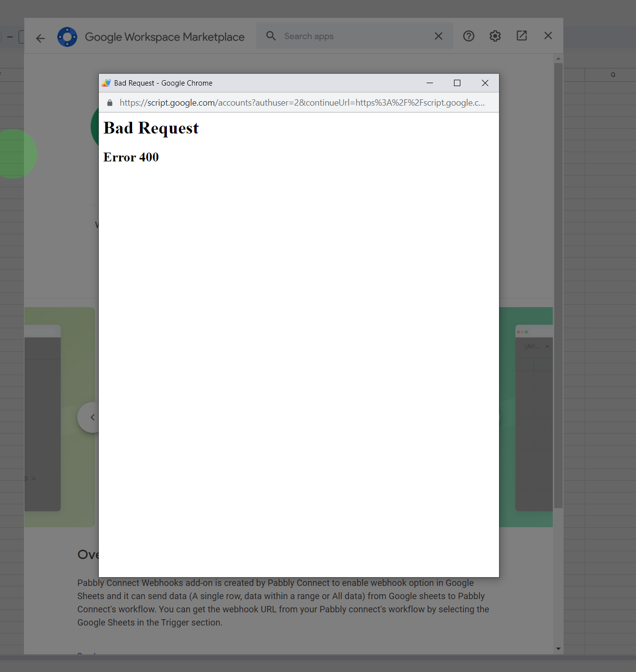This screenshot has width=636, height=672.
Task: Click the Bad Request heading text
Action: pyautogui.click(x=151, y=128)
